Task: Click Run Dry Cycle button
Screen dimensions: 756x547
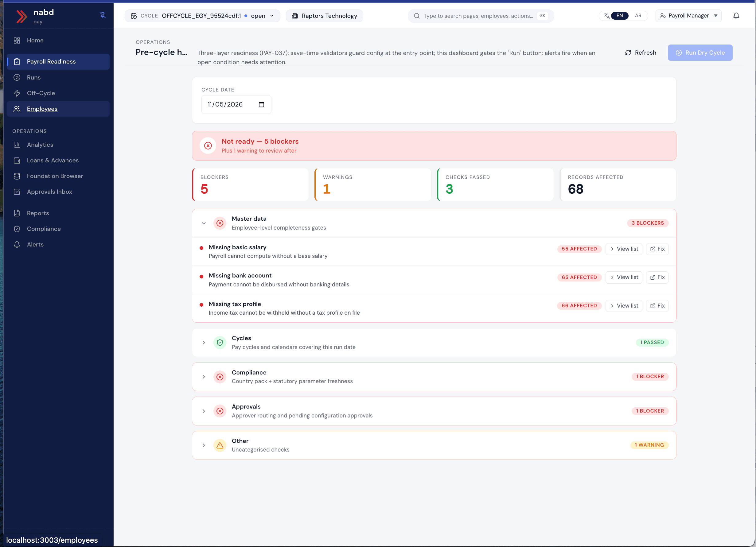Action: tap(700, 52)
